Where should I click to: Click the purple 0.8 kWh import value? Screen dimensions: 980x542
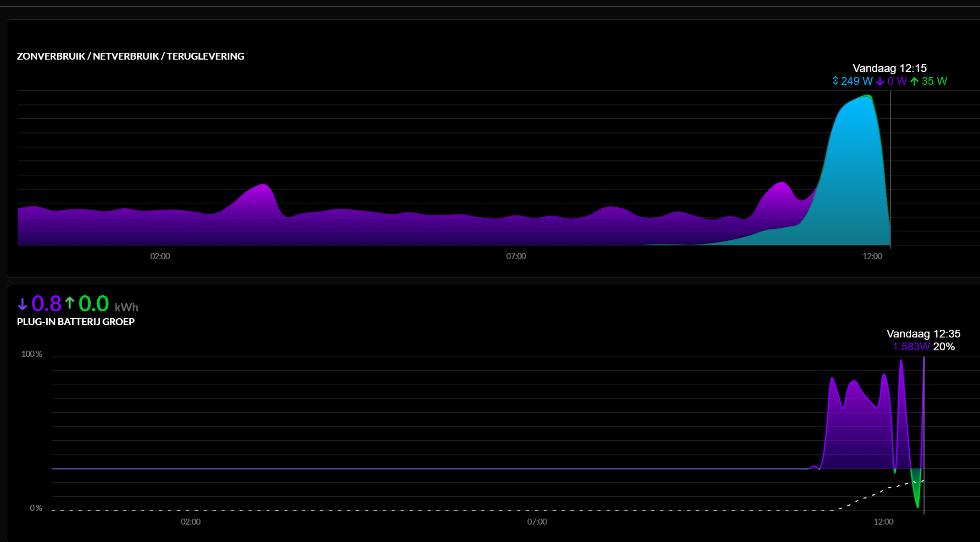point(46,304)
